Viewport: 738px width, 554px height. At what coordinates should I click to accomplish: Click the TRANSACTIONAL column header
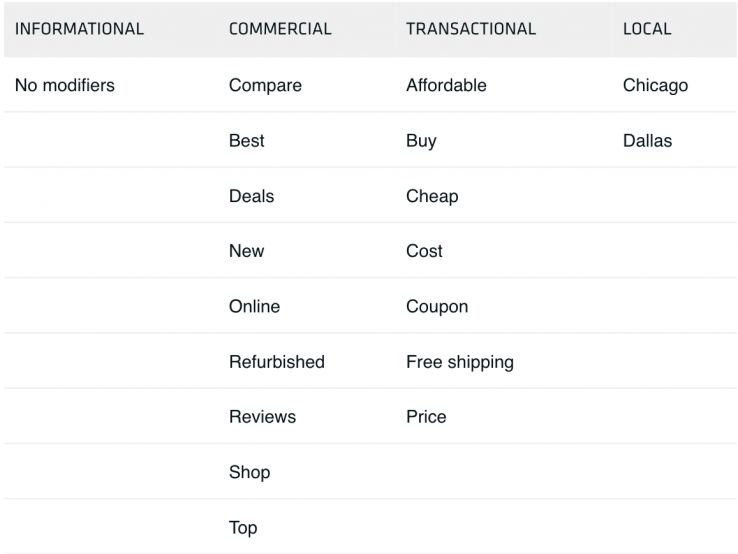coord(471,29)
